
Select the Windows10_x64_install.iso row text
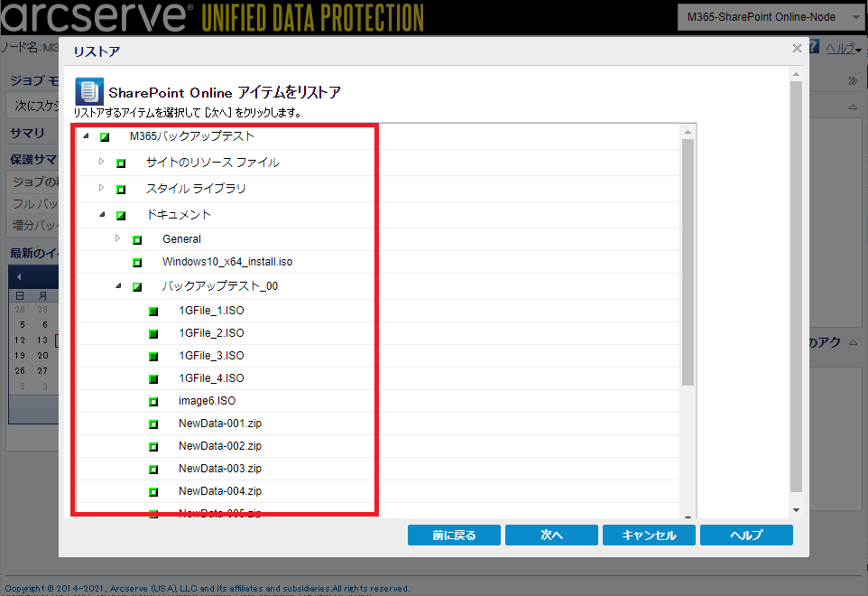click(227, 262)
